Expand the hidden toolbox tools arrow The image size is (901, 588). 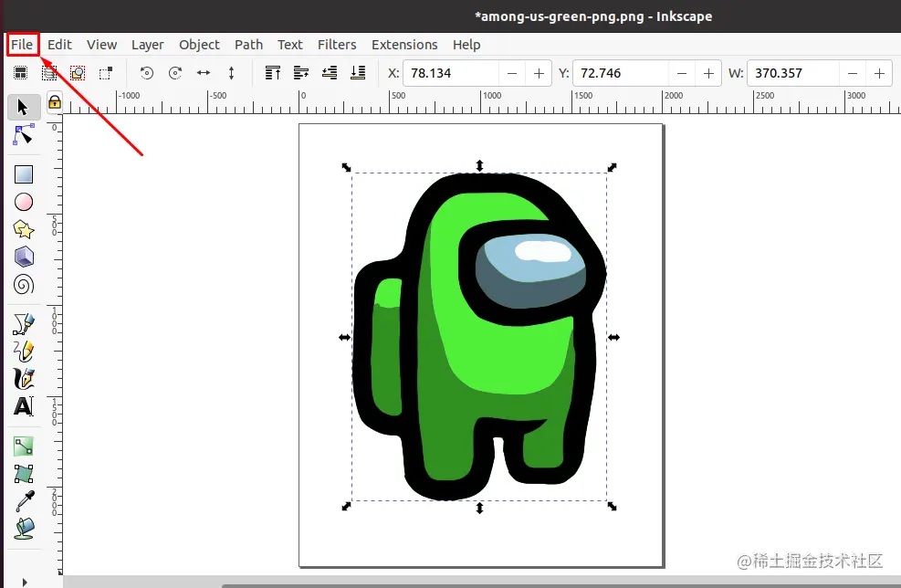(x=24, y=582)
